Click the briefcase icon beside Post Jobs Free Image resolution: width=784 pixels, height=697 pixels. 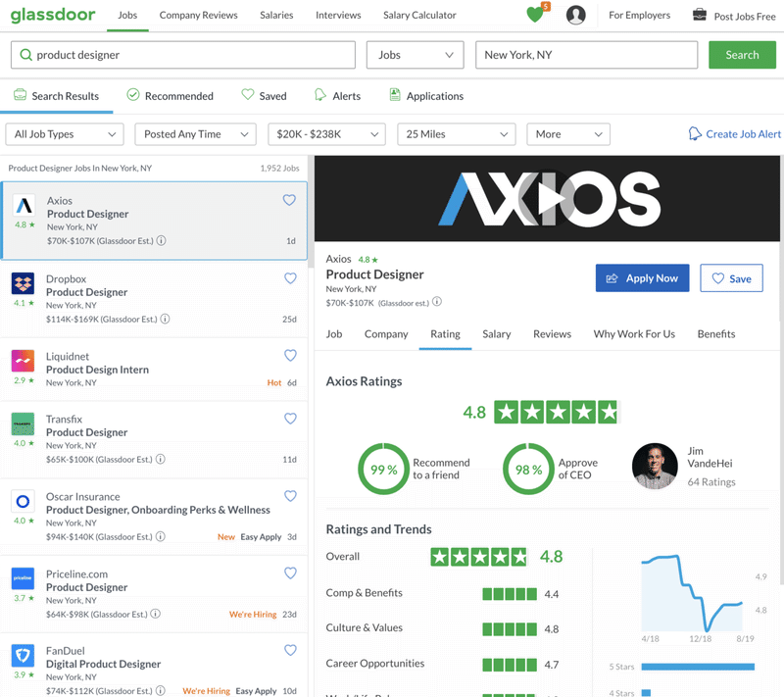pyautogui.click(x=700, y=15)
